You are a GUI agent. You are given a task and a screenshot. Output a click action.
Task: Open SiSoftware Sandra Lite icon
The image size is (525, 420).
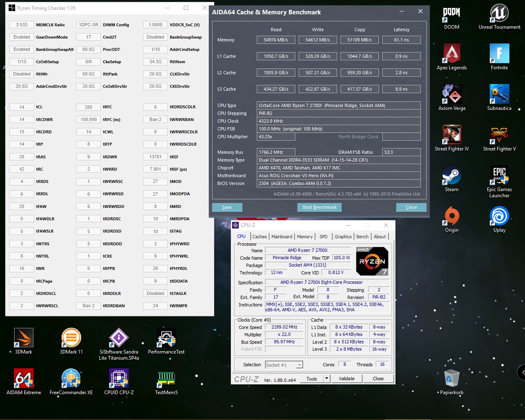(119, 345)
